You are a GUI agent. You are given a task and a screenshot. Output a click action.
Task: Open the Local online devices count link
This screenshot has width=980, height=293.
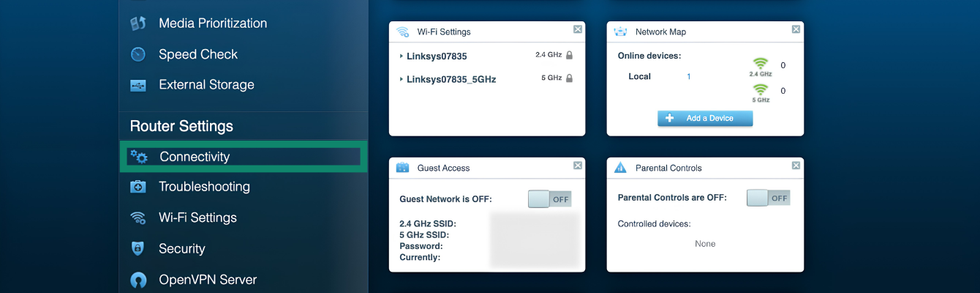[688, 76]
